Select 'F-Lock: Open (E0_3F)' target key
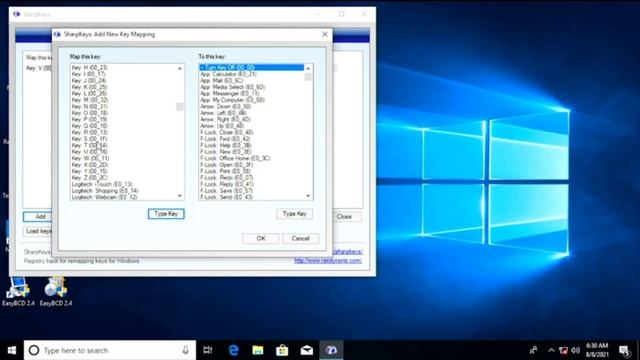The height and width of the screenshot is (360, 640). [x=227, y=165]
